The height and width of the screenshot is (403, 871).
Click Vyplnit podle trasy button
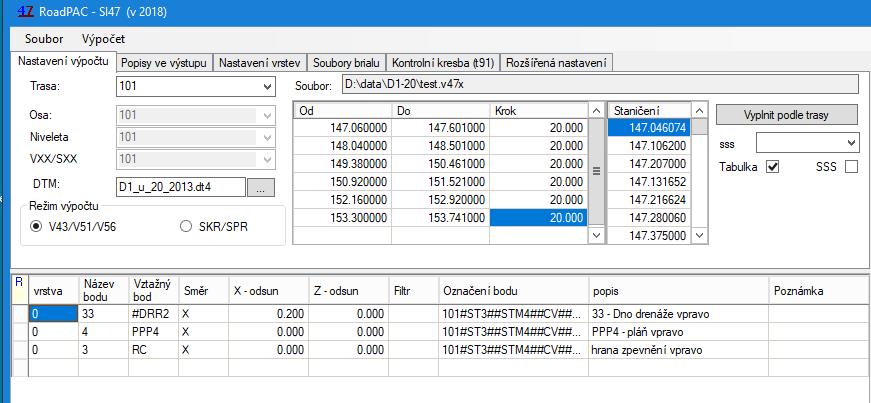tap(786, 115)
